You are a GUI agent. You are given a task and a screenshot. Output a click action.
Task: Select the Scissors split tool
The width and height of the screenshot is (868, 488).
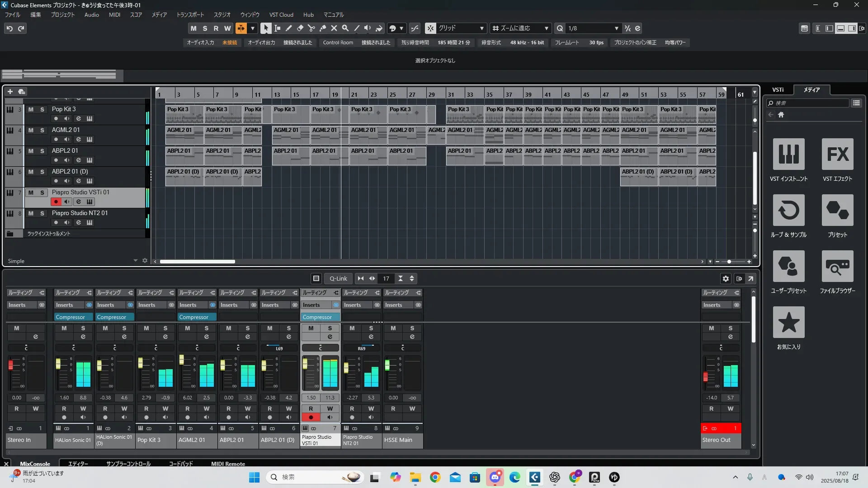[311, 28]
